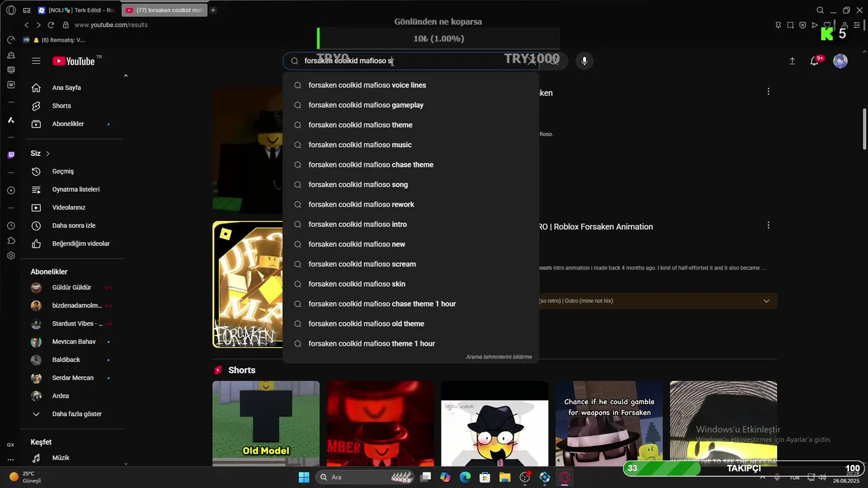Viewport: 868px width, 488px height.
Task: Choose suggestion 'forsaken coolkid mafioso chase theme'
Action: click(411, 165)
